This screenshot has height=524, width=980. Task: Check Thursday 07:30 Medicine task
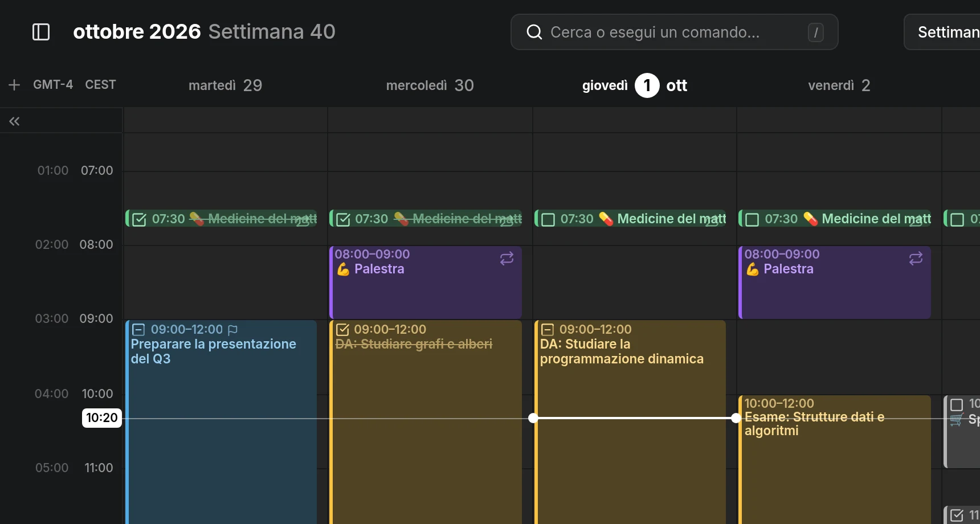548,219
